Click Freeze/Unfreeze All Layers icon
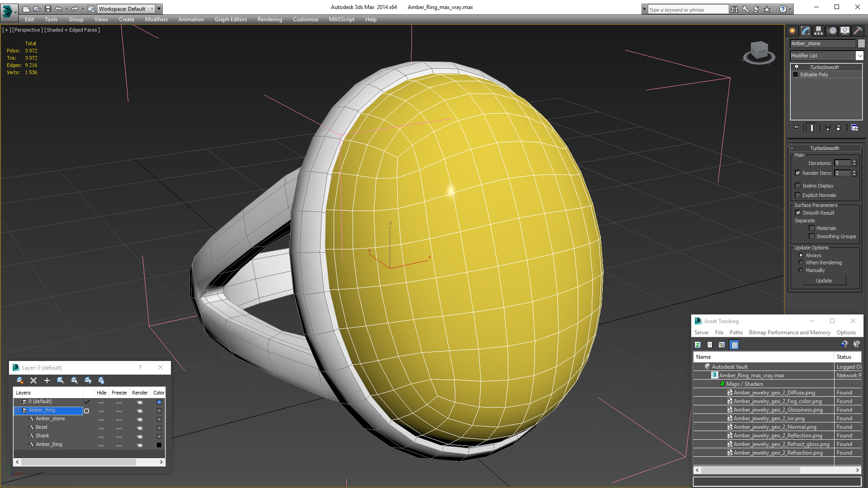The height and width of the screenshot is (488, 868). 101,380
